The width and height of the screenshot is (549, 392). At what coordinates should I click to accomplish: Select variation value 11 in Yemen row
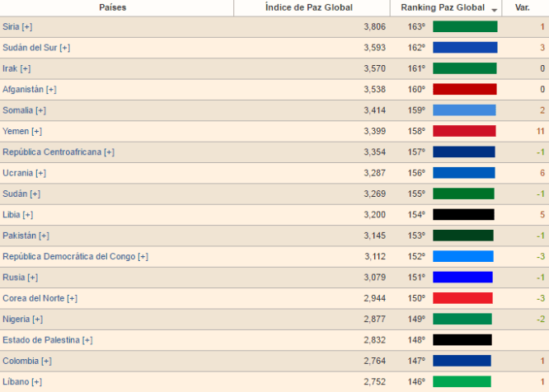tap(540, 131)
